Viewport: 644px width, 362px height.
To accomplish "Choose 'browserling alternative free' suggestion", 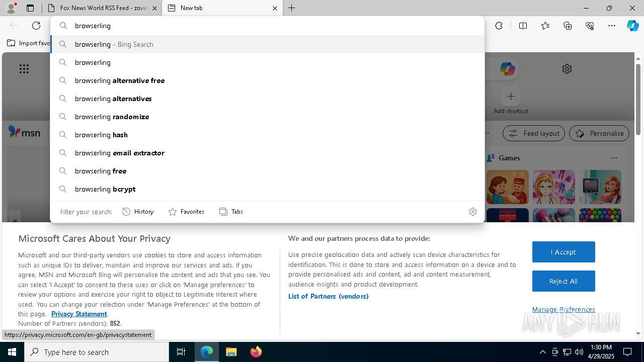I will point(267,80).
